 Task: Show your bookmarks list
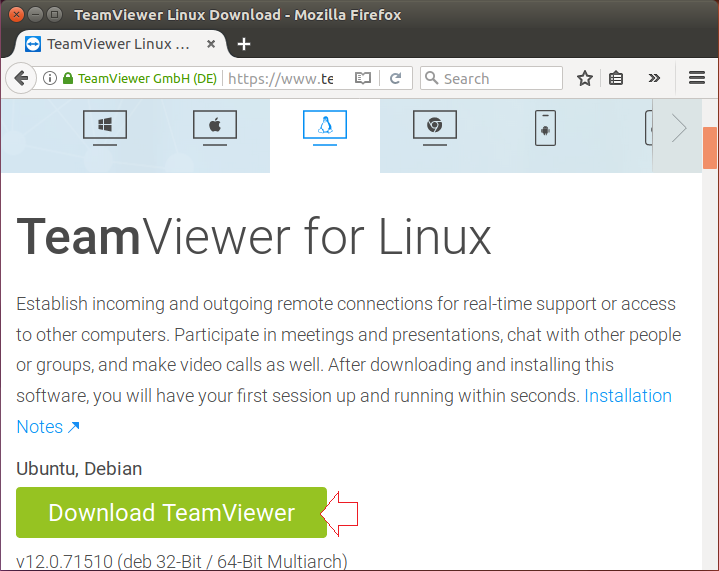click(x=616, y=78)
